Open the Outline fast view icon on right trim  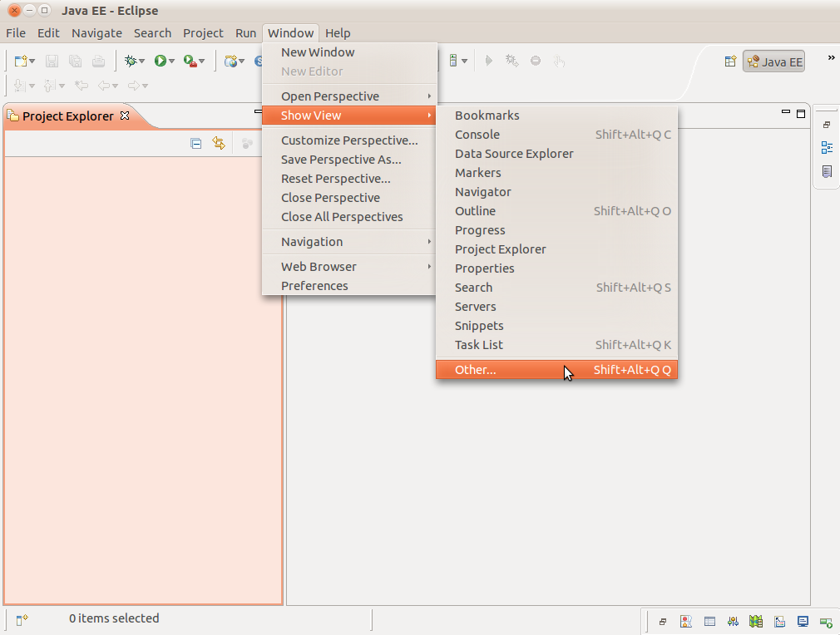click(827, 148)
